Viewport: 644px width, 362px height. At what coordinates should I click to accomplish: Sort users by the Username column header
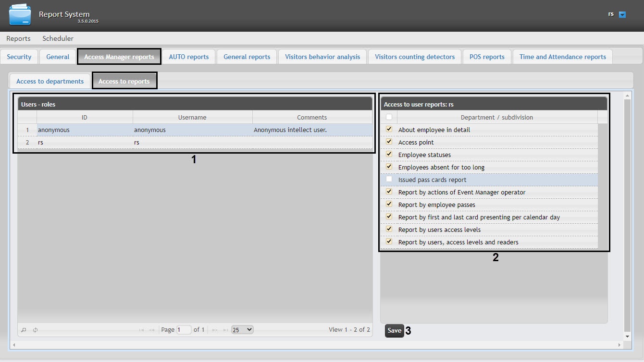coord(192,117)
